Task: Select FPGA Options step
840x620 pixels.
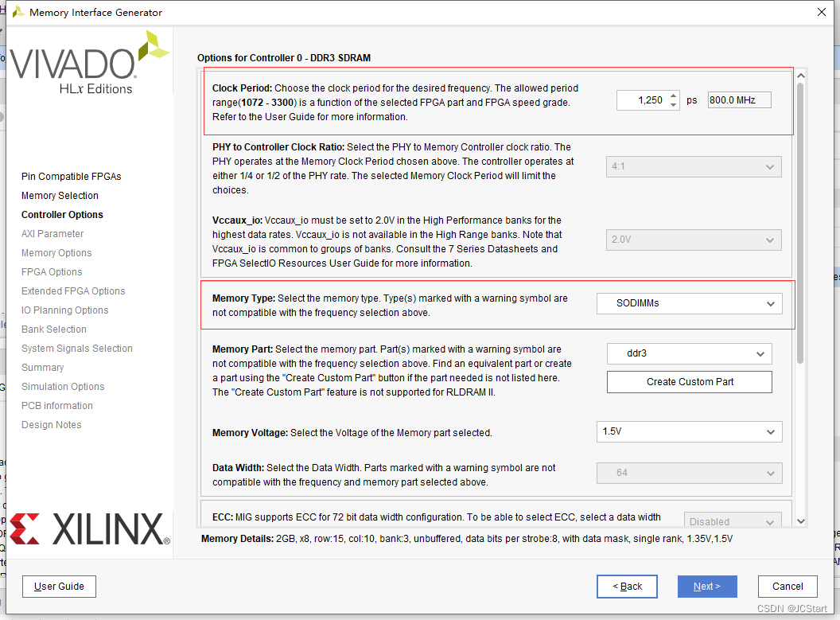Action: tap(52, 271)
